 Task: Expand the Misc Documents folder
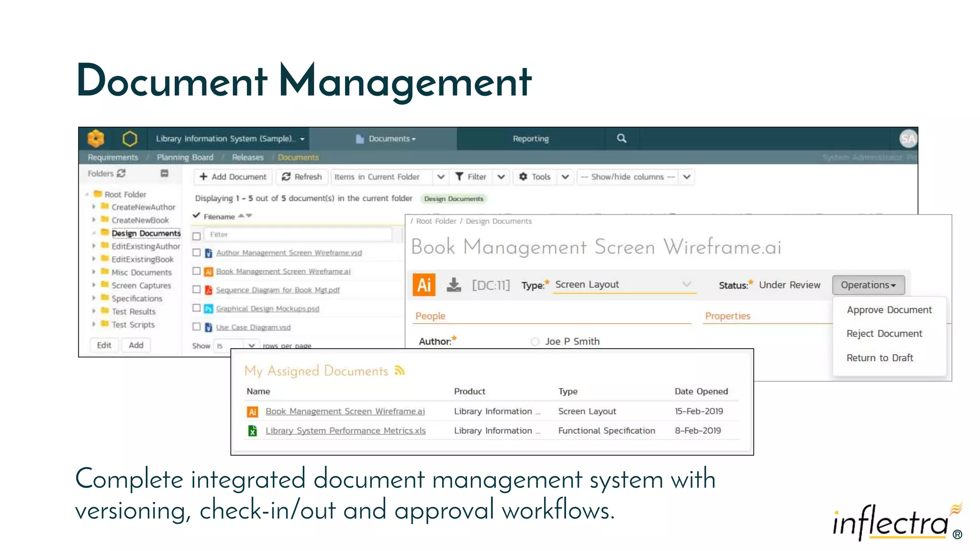point(94,272)
